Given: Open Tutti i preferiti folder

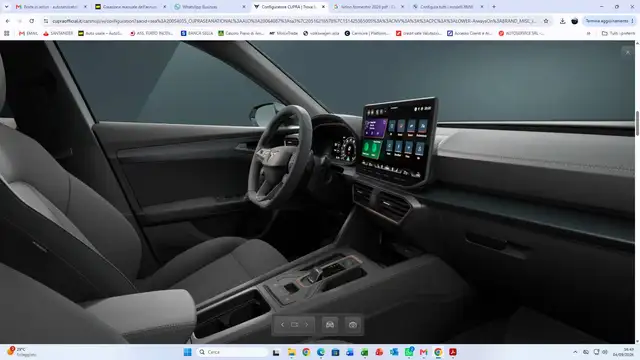Looking at the screenshot, I should pos(618,33).
